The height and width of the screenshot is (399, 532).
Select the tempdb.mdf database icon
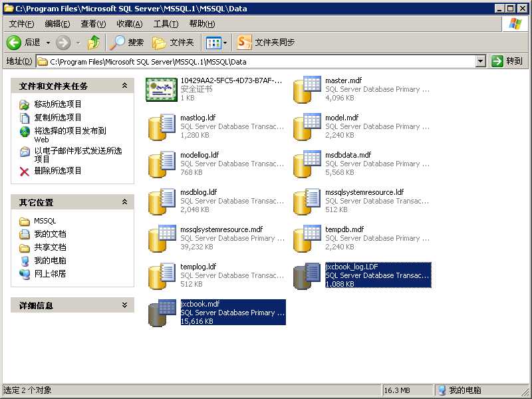307,239
